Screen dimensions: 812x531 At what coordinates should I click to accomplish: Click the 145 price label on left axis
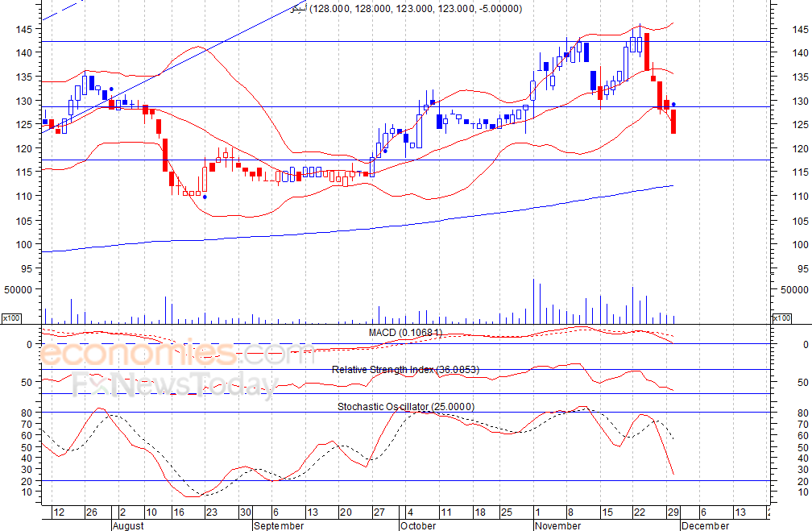click(x=24, y=30)
